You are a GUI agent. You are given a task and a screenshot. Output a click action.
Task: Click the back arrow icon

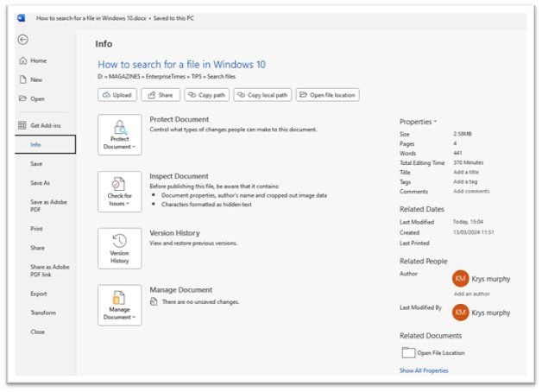[22, 40]
